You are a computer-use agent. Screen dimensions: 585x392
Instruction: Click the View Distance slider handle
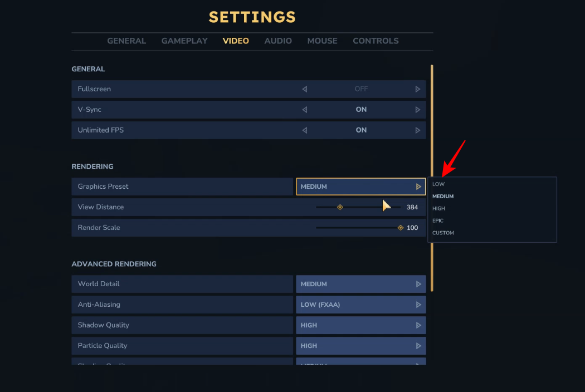click(x=340, y=207)
